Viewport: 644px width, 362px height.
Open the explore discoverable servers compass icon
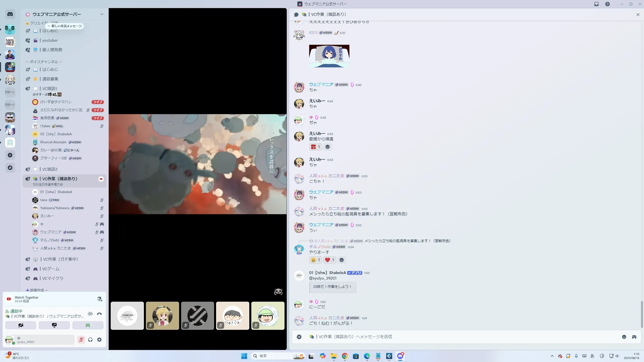(10, 168)
